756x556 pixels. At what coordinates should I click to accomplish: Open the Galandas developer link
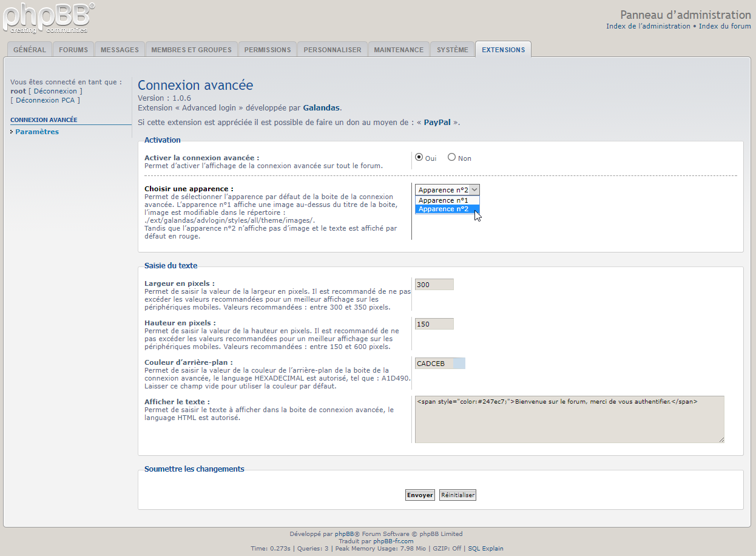321,108
